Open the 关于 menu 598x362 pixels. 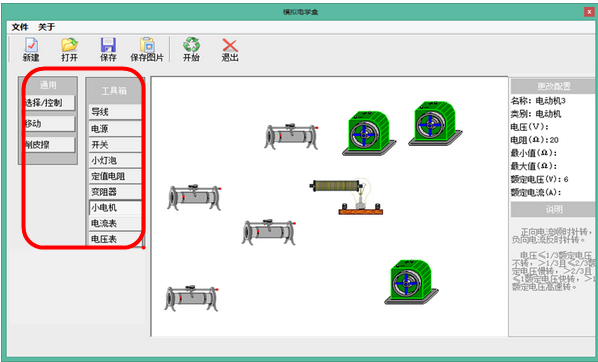coord(47,27)
